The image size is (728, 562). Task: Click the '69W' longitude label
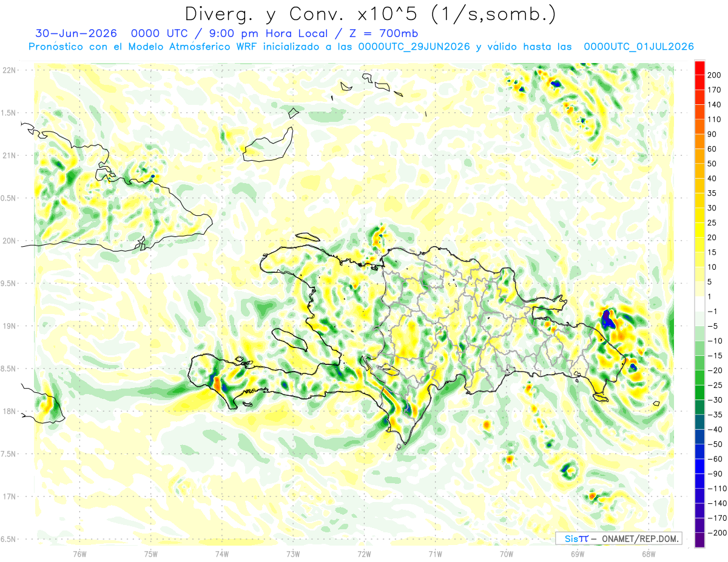pos(577,554)
